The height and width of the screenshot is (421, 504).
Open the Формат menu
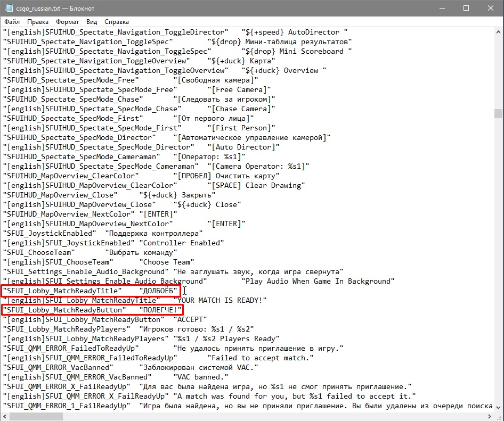pyautogui.click(x=67, y=22)
